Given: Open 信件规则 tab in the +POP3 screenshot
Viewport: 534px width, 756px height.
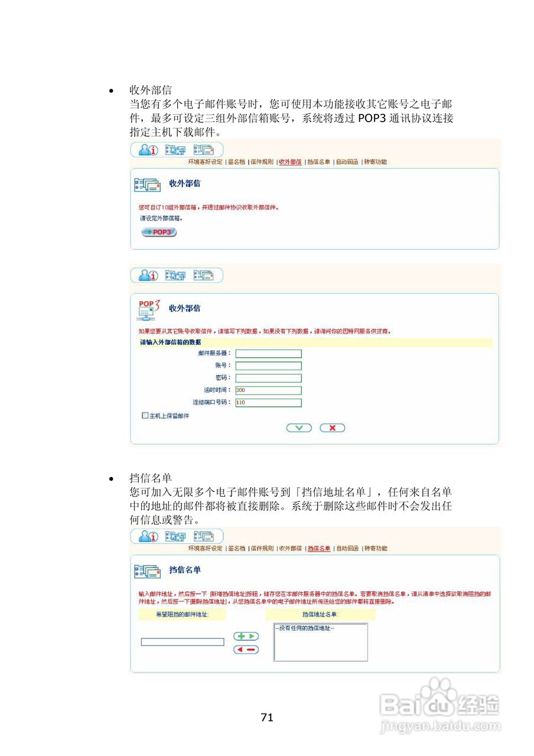Looking at the screenshot, I should 262,162.
